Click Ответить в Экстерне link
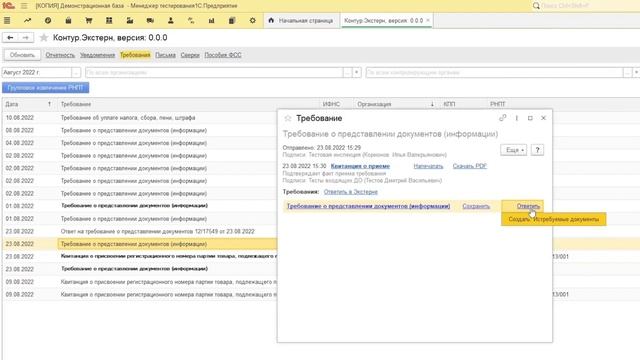The image size is (640, 360). point(351,192)
